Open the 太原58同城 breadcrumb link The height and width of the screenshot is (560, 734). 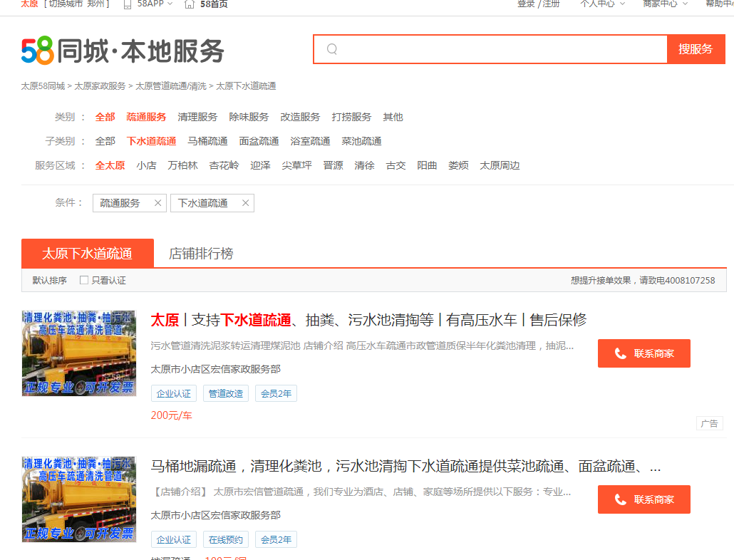click(x=43, y=86)
